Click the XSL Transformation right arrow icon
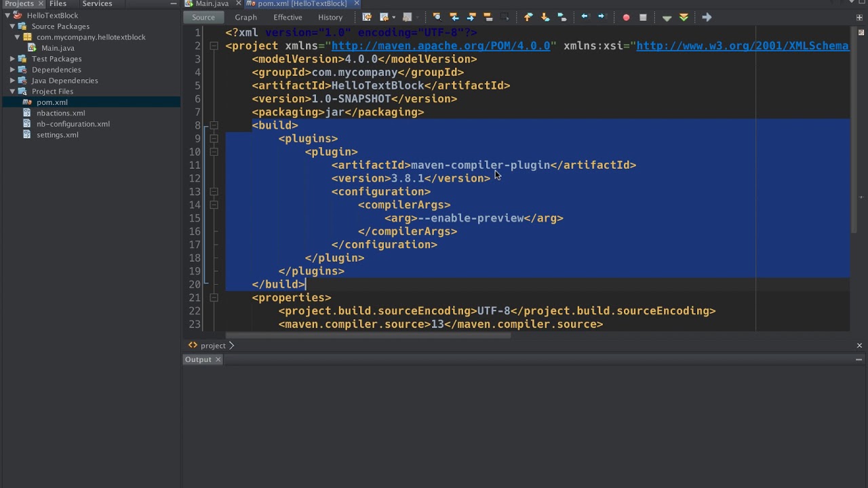Viewport: 868px width, 488px height. point(707,17)
